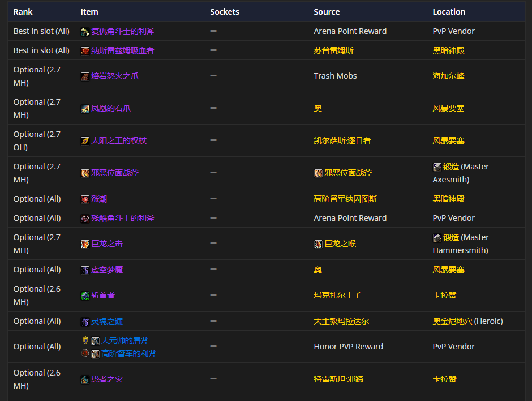Click the icon beside 愚者之灾
Image resolution: width=532 pixels, height=401 pixels.
point(85,379)
